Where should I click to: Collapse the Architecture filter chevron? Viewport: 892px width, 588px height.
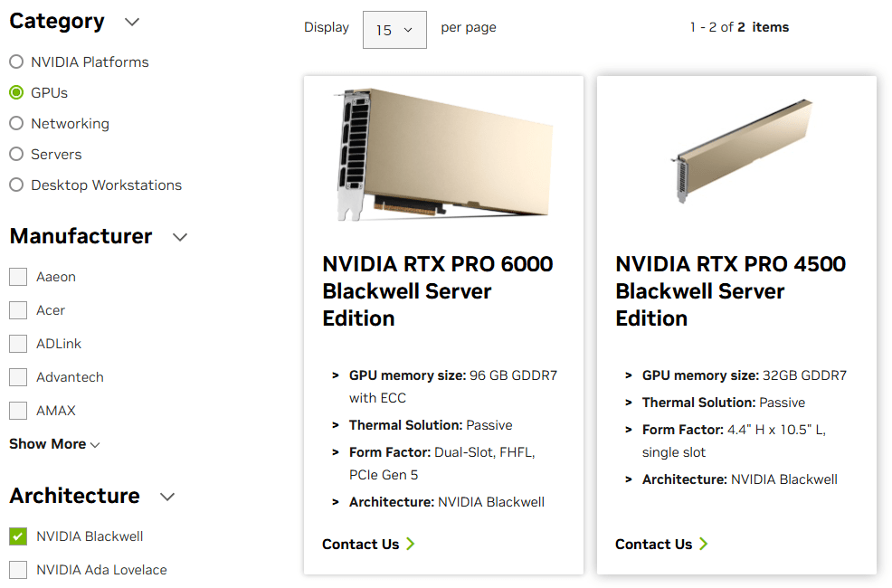pyautogui.click(x=167, y=497)
